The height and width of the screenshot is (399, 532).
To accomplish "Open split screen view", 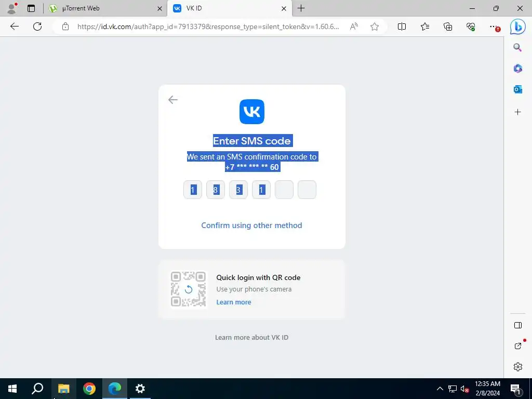I will click(402, 26).
